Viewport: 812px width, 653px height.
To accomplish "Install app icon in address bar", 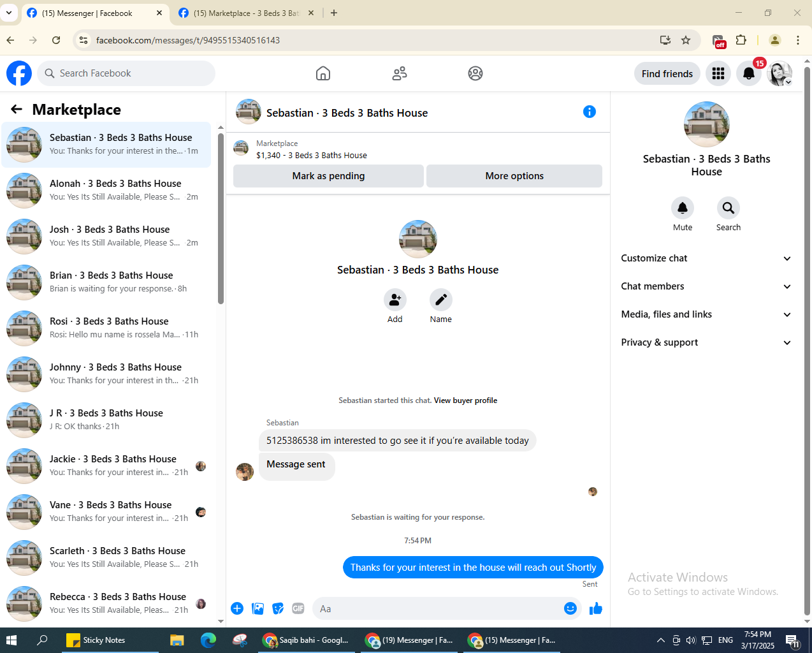I will click(665, 40).
